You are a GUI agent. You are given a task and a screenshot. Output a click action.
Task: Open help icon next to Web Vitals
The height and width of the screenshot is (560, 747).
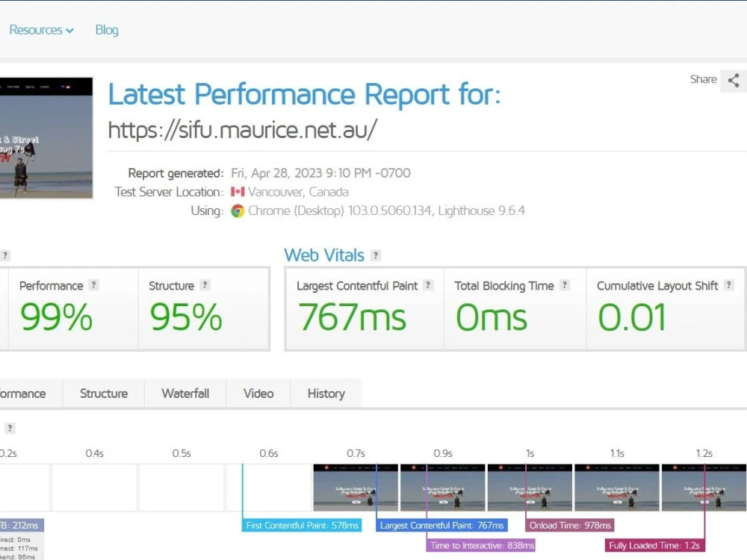(376, 255)
